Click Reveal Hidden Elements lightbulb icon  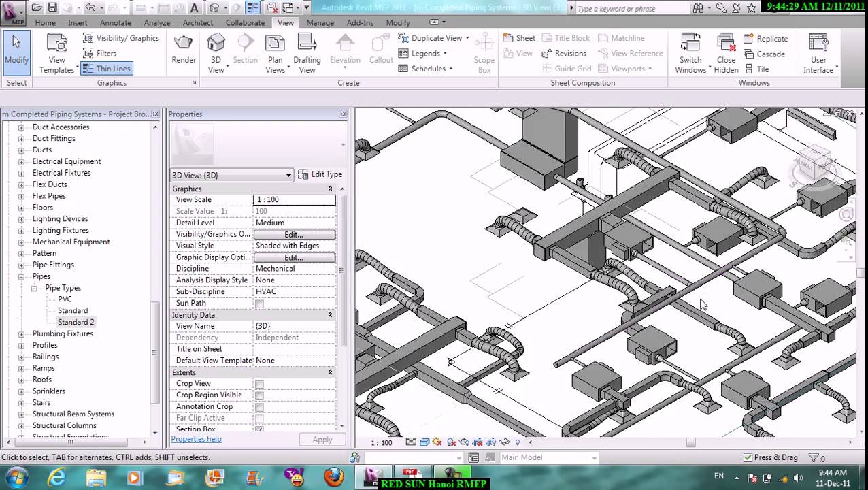click(x=517, y=442)
